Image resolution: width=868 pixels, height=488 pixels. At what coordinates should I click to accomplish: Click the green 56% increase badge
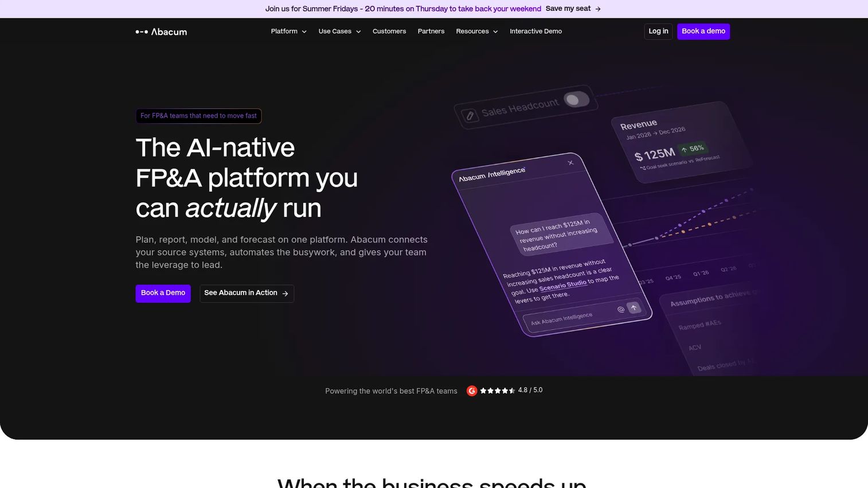point(693,149)
